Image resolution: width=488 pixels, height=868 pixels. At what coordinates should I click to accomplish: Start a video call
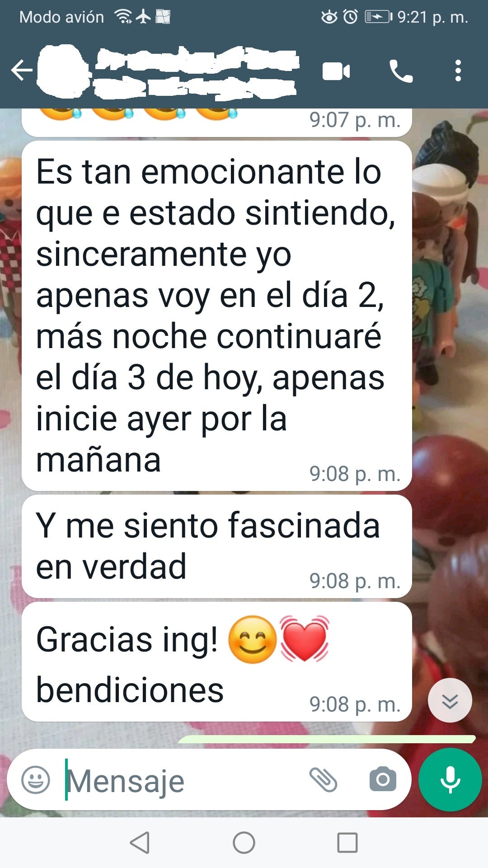tap(336, 71)
